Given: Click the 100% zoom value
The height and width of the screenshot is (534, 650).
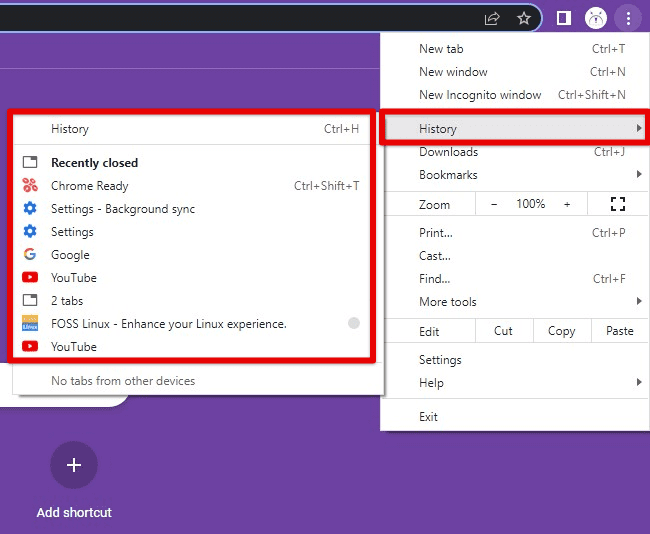Looking at the screenshot, I should click(531, 204).
